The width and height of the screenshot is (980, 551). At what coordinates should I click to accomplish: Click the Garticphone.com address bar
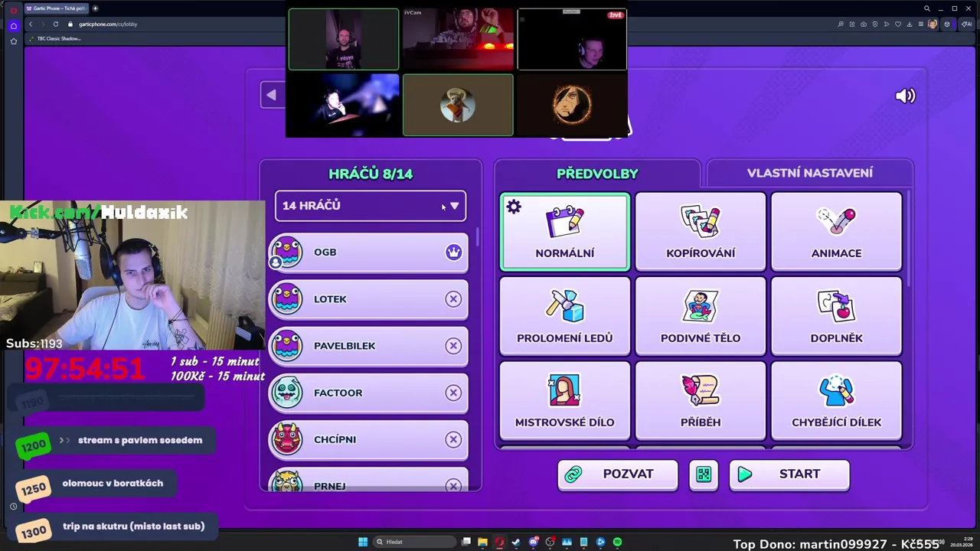point(108,24)
